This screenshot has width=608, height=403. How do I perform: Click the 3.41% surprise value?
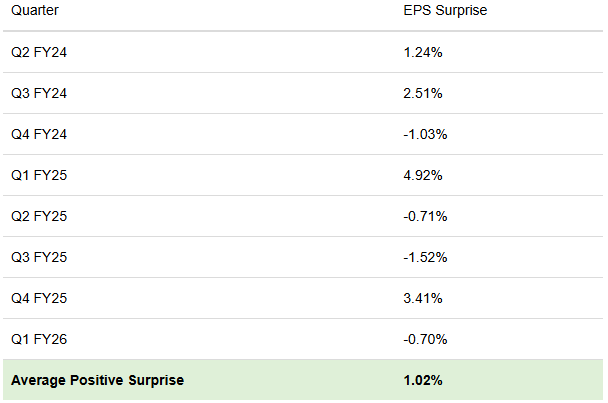tap(422, 298)
